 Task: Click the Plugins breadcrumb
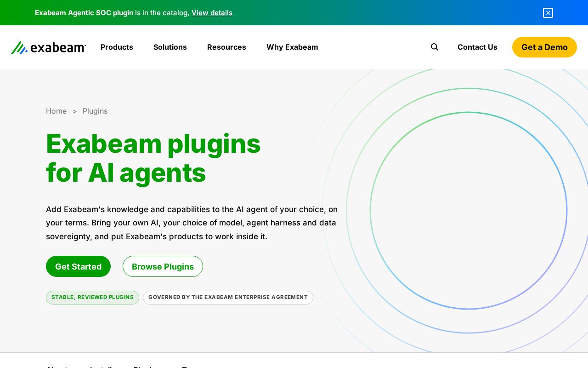pyautogui.click(x=95, y=111)
